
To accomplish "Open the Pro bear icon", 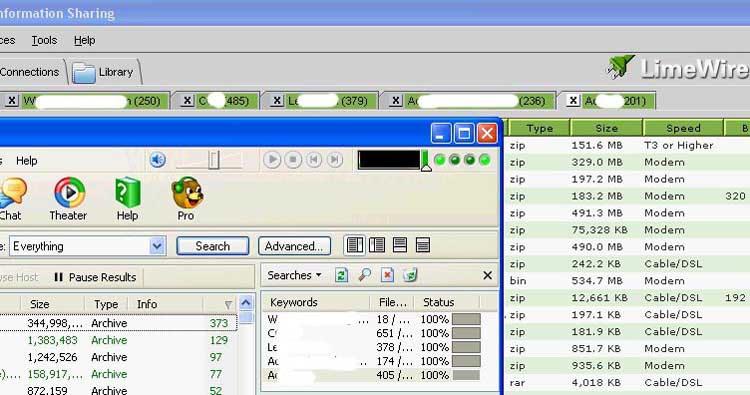I will (x=187, y=193).
